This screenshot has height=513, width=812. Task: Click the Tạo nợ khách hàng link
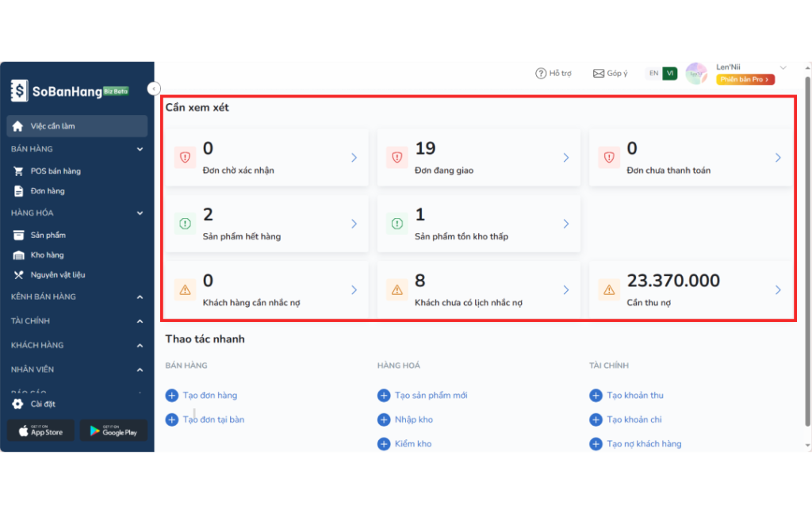644,444
